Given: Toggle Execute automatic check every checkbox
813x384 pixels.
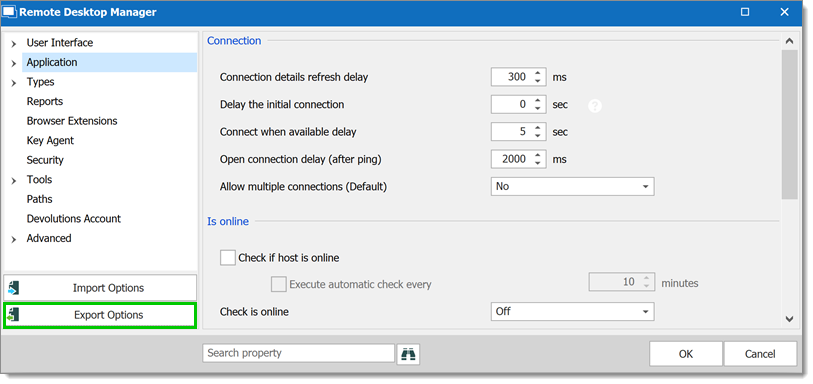Looking at the screenshot, I should tap(279, 284).
